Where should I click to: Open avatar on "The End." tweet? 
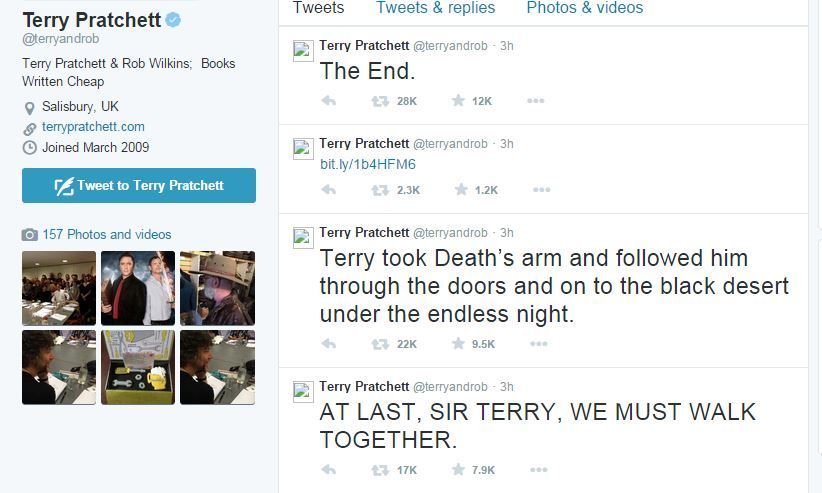tap(303, 52)
